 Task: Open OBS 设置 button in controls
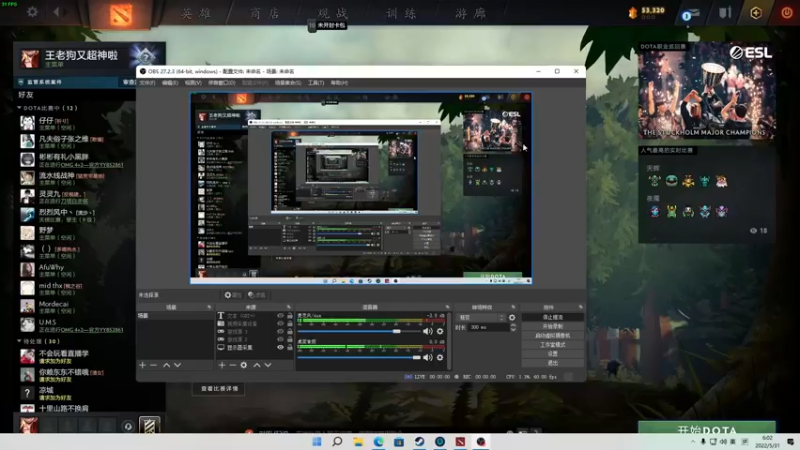pyautogui.click(x=553, y=354)
